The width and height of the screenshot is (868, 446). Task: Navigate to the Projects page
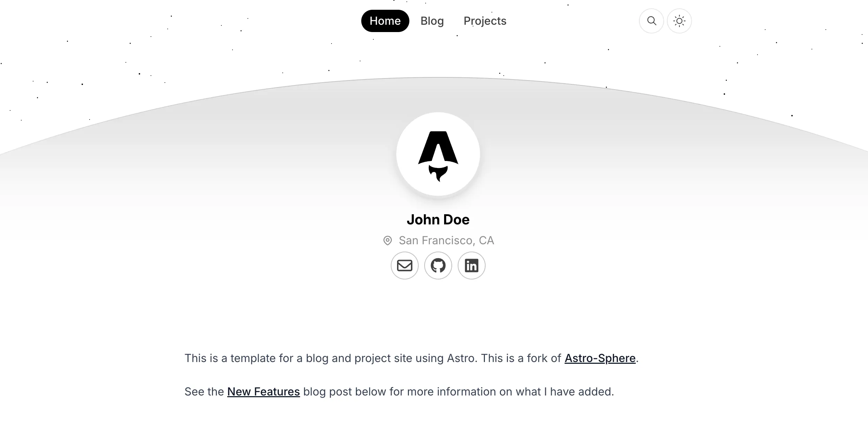pyautogui.click(x=485, y=21)
